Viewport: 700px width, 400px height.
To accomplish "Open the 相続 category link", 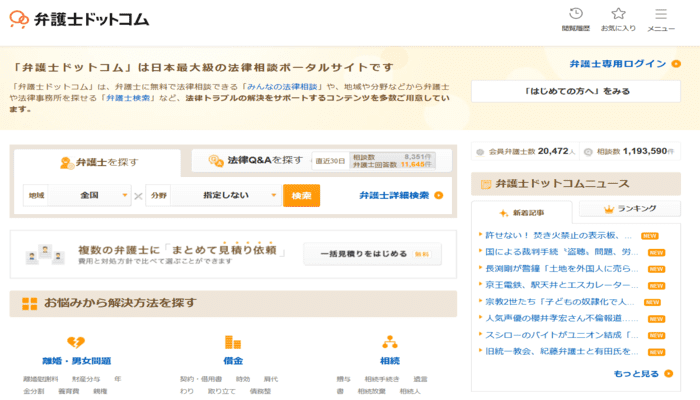I will pos(390,361).
